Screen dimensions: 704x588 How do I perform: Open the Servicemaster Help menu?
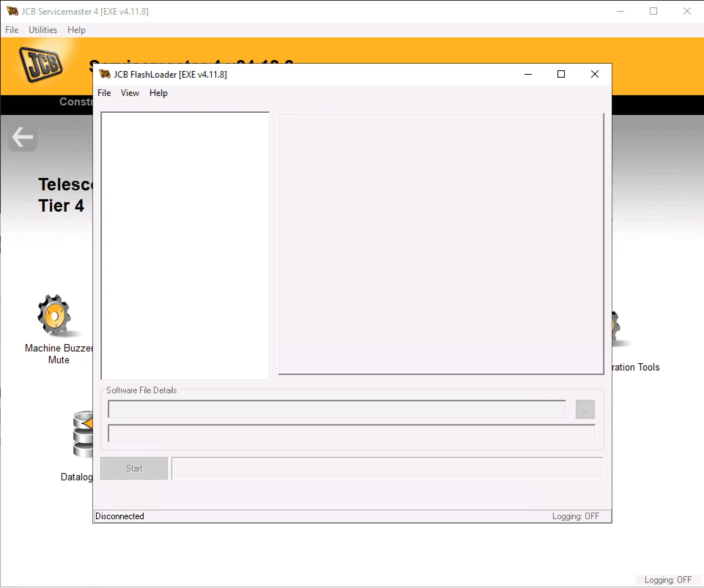pos(77,30)
